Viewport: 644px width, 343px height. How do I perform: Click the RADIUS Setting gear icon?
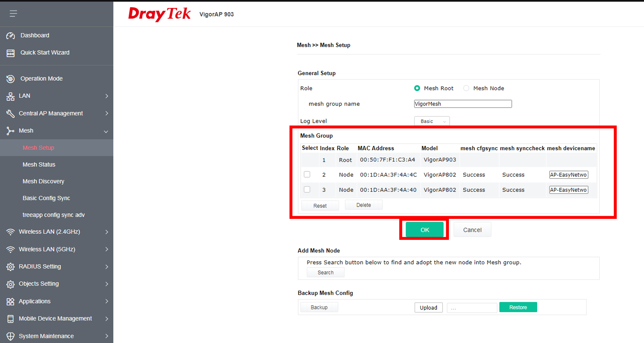coord(10,267)
